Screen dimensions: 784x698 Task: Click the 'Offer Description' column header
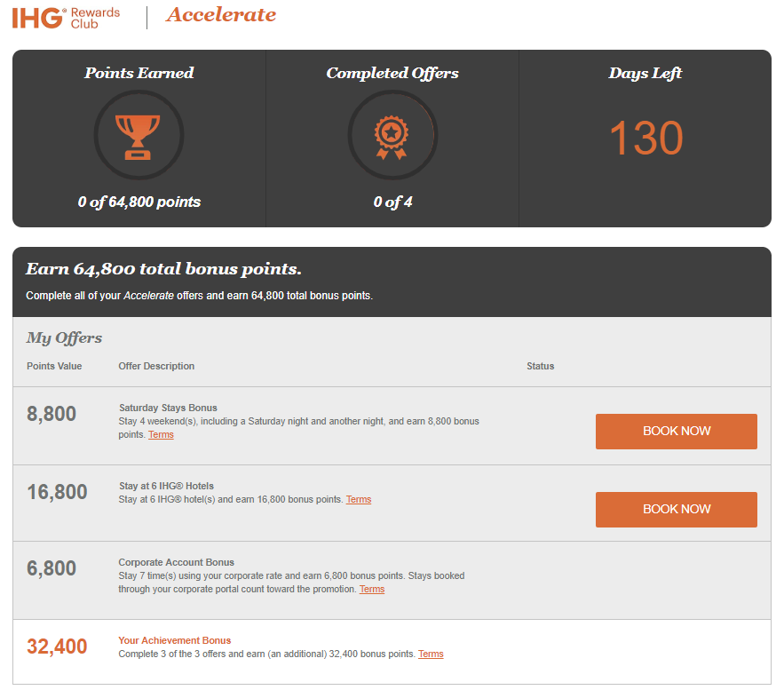156,366
